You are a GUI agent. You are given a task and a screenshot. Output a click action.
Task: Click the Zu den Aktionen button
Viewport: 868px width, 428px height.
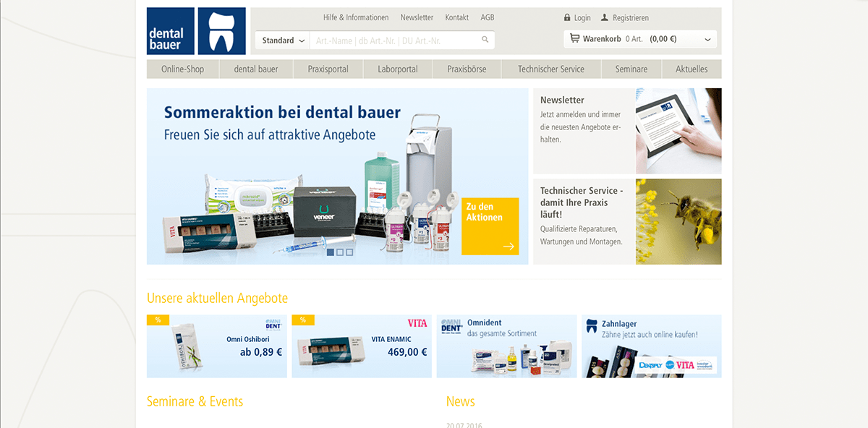coord(490,226)
